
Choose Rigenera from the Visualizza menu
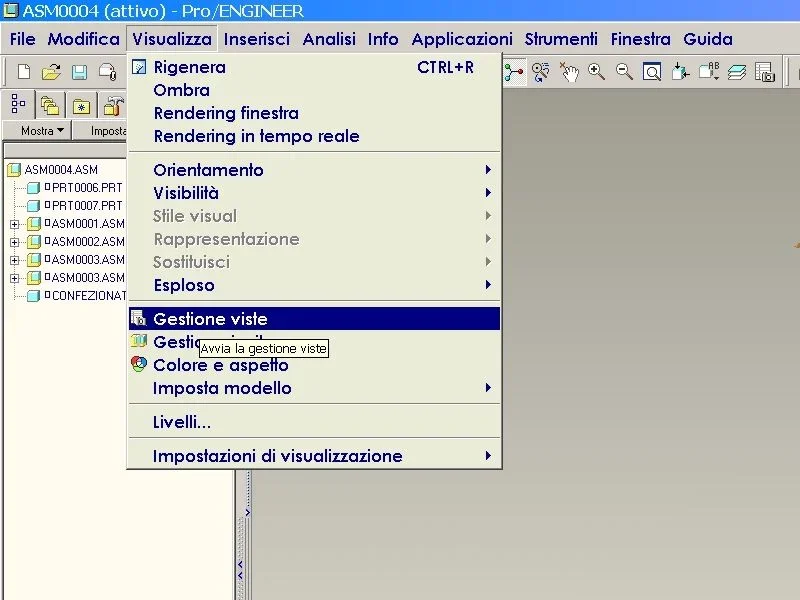click(314, 67)
